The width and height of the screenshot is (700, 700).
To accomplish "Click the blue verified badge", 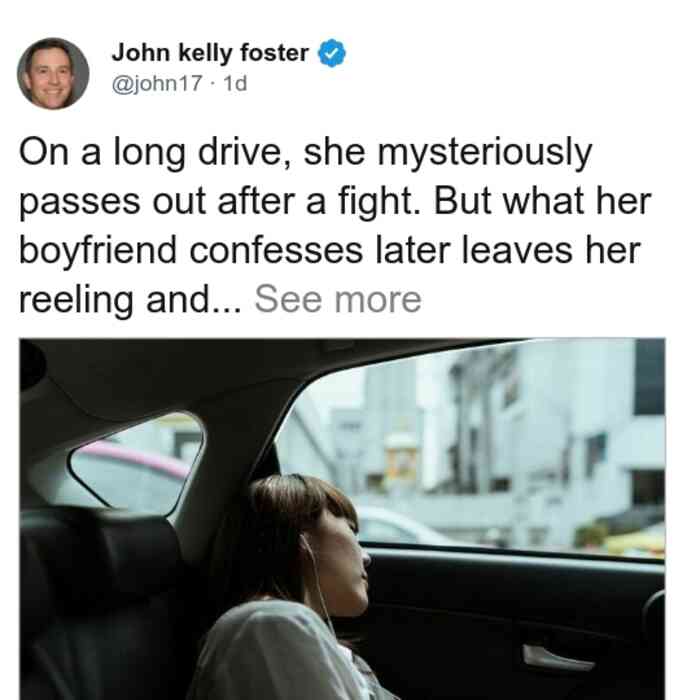I will tap(332, 53).
